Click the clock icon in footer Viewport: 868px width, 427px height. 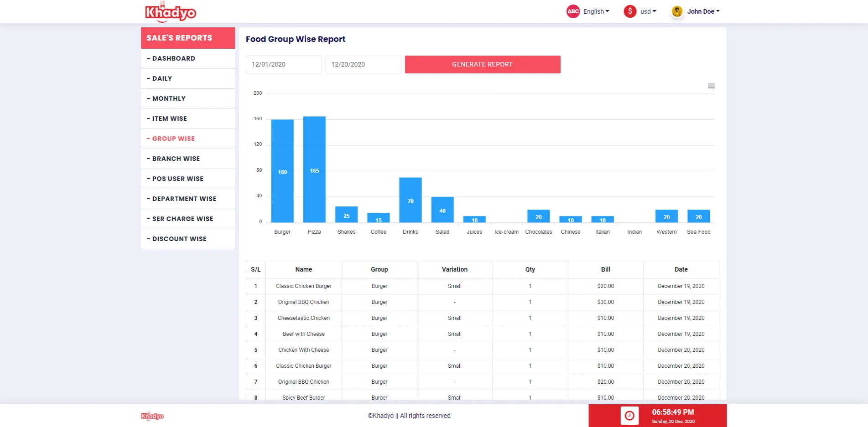(629, 416)
